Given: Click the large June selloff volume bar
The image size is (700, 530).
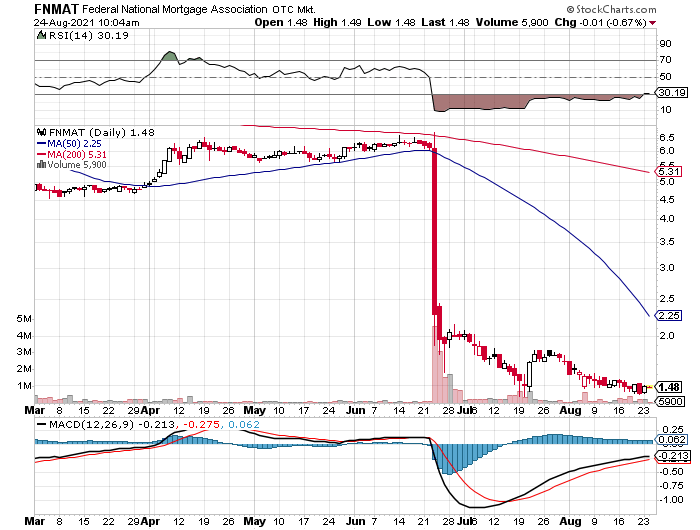Looking at the screenshot, I should 435,364.
